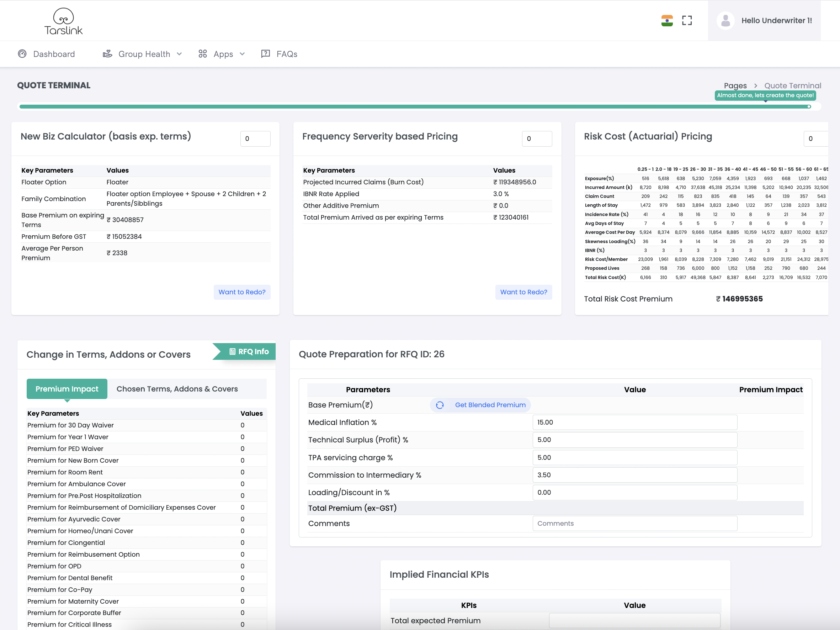The image size is (840, 630).
Task: Click the FAQs chat icon
Action: tap(265, 54)
